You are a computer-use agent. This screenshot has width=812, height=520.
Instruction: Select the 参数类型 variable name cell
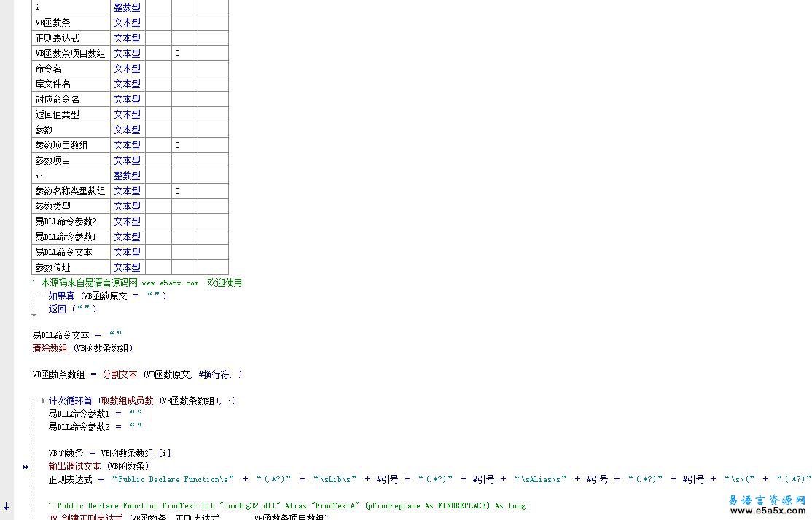click(x=71, y=206)
